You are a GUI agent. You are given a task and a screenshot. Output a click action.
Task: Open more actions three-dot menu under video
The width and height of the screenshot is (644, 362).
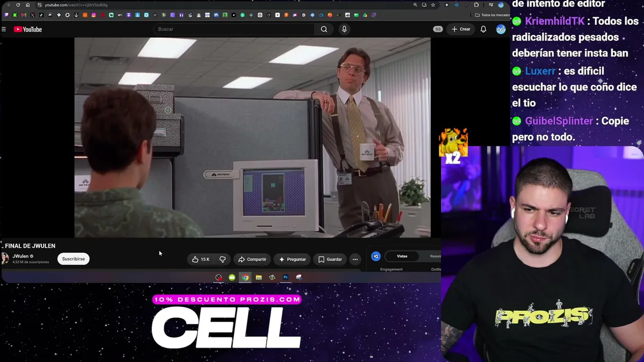pyautogui.click(x=355, y=259)
